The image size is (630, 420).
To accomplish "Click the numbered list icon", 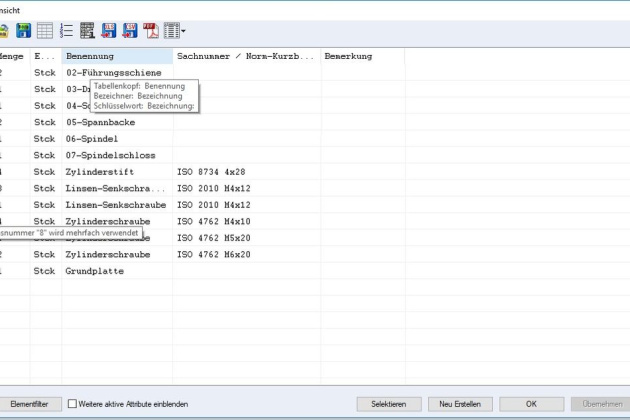I will click(65, 33).
